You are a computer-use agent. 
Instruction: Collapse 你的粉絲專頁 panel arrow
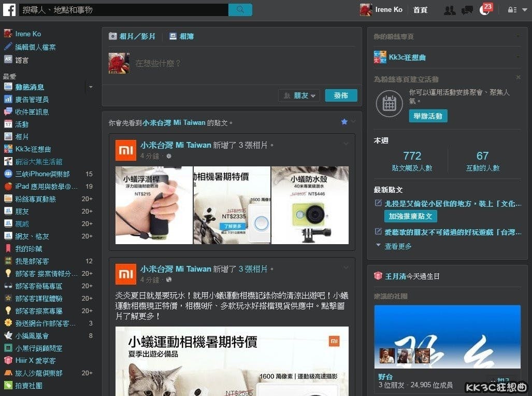click(518, 36)
